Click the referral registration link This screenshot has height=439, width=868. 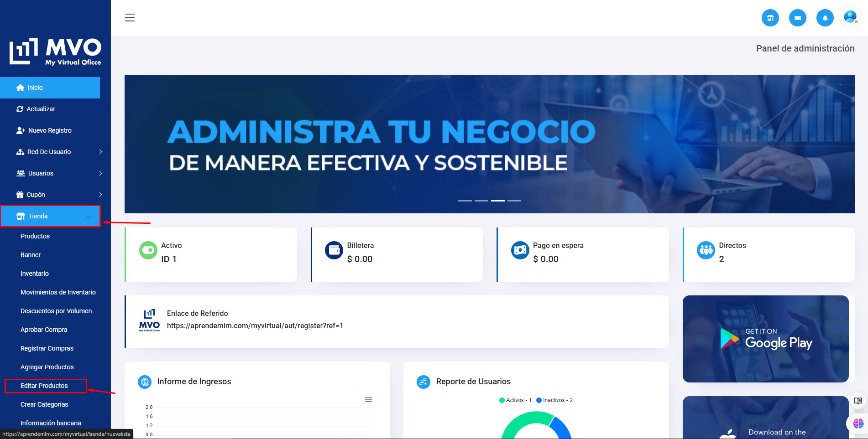click(255, 326)
